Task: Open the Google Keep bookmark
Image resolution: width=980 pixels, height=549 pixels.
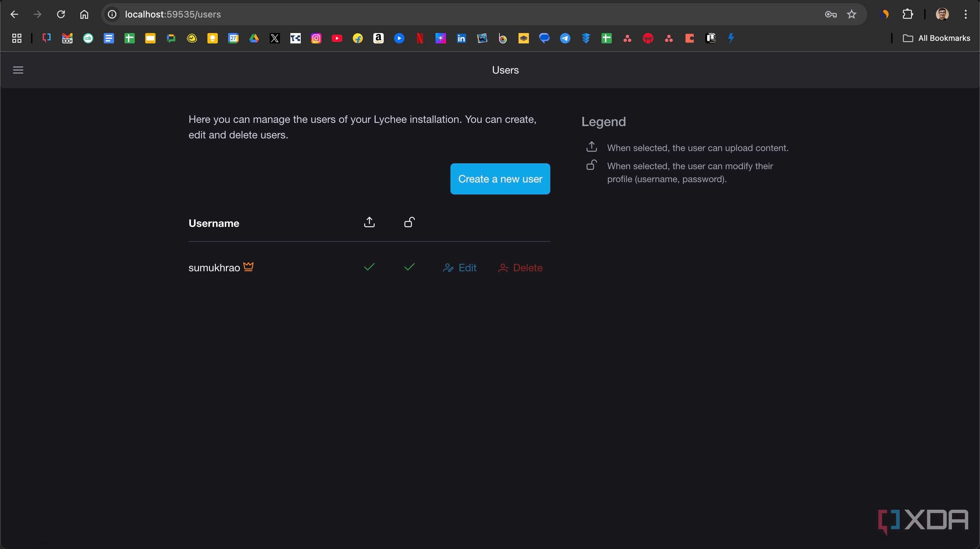Action: pyautogui.click(x=213, y=38)
